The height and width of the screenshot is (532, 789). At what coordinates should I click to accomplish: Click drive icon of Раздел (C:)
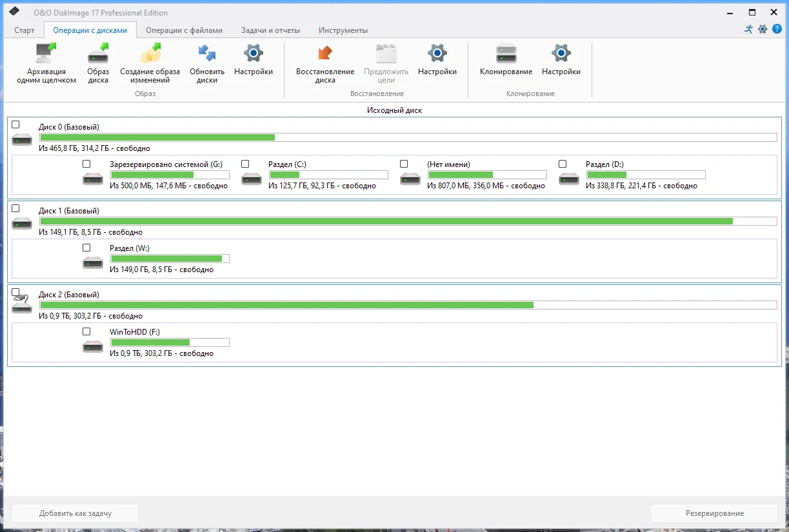[x=252, y=178]
